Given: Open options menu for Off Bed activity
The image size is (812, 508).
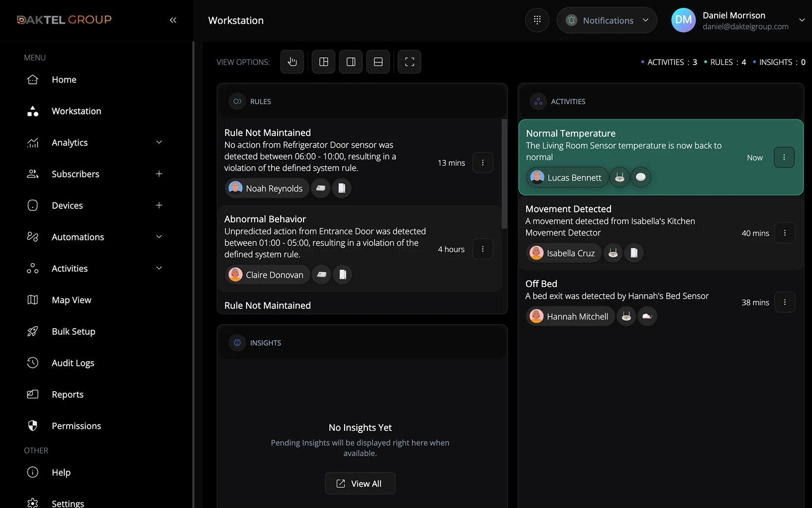Looking at the screenshot, I should coord(785,302).
